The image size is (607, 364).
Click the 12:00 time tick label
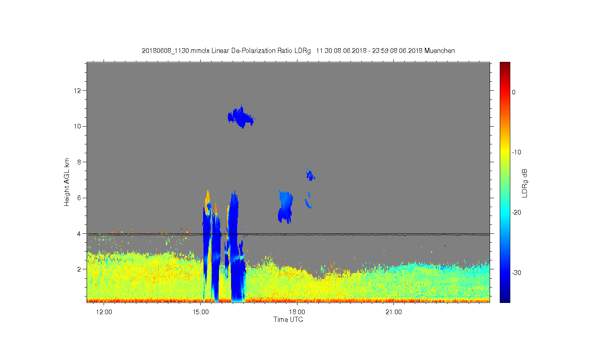point(104,312)
